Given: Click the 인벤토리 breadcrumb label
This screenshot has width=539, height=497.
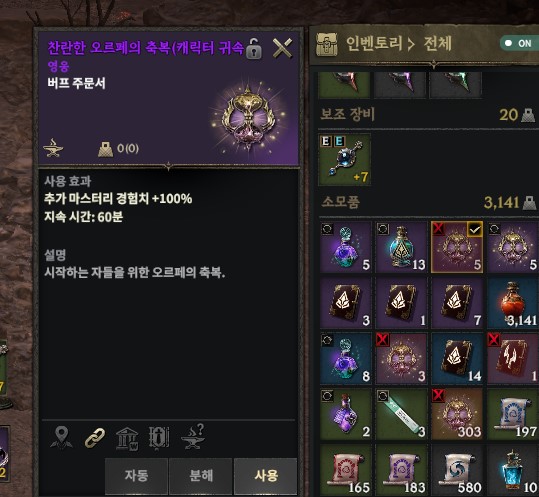Looking at the screenshot, I should pyautogui.click(x=374, y=44).
